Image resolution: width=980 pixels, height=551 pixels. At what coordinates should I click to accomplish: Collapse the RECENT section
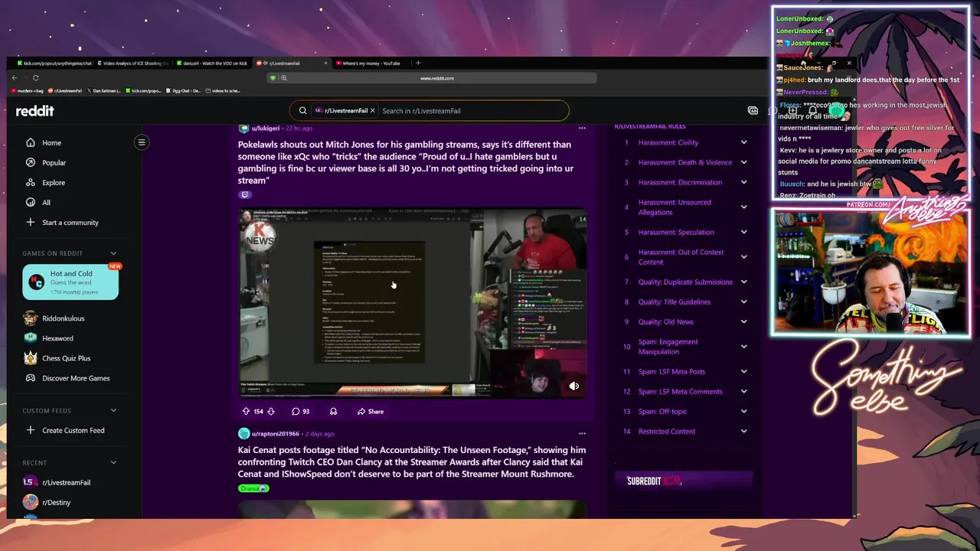tap(113, 463)
